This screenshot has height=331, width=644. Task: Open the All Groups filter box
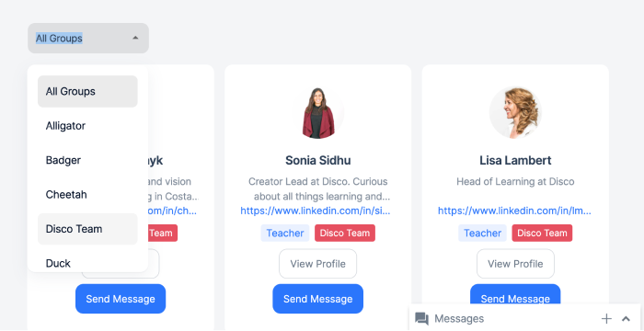pos(88,39)
